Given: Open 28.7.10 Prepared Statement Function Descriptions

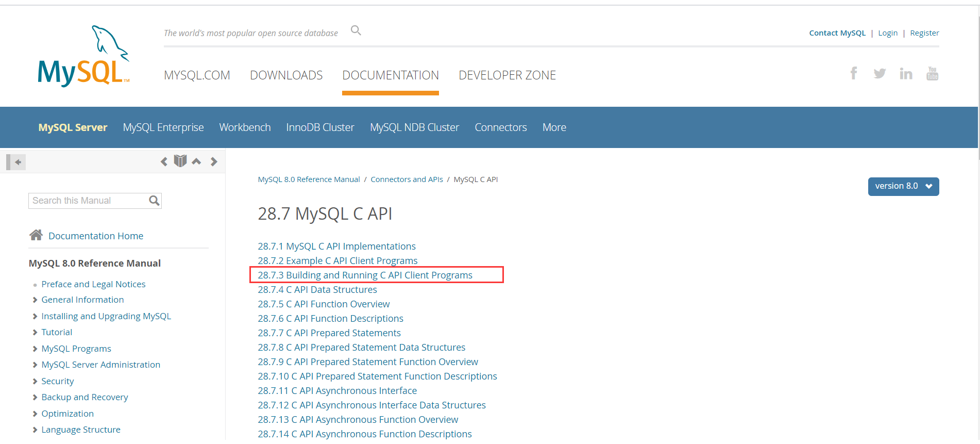Looking at the screenshot, I should [x=377, y=376].
